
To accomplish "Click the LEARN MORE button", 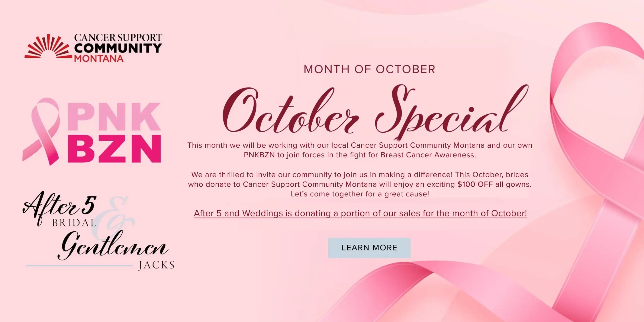I will pos(369,248).
